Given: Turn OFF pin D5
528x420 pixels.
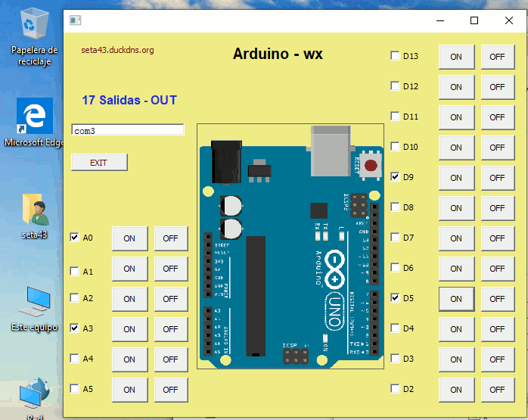Looking at the screenshot, I should 497,299.
